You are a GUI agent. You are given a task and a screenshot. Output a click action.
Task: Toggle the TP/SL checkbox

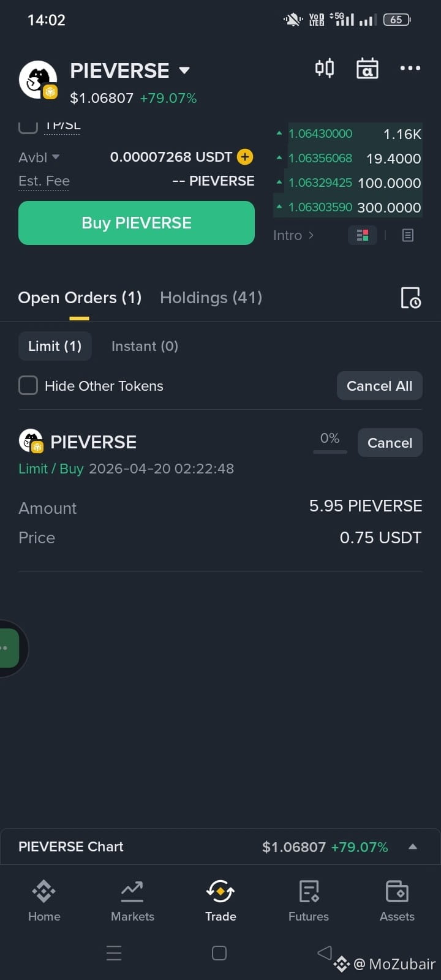click(x=28, y=127)
